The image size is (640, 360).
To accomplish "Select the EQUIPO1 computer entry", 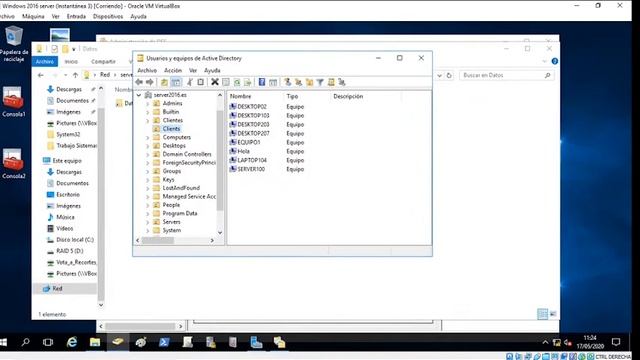I will 248,142.
